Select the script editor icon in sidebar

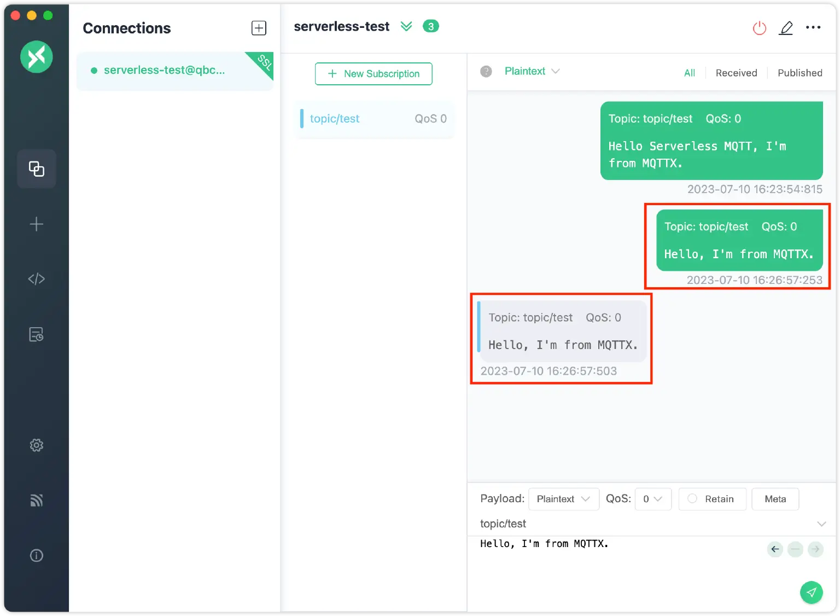36,278
